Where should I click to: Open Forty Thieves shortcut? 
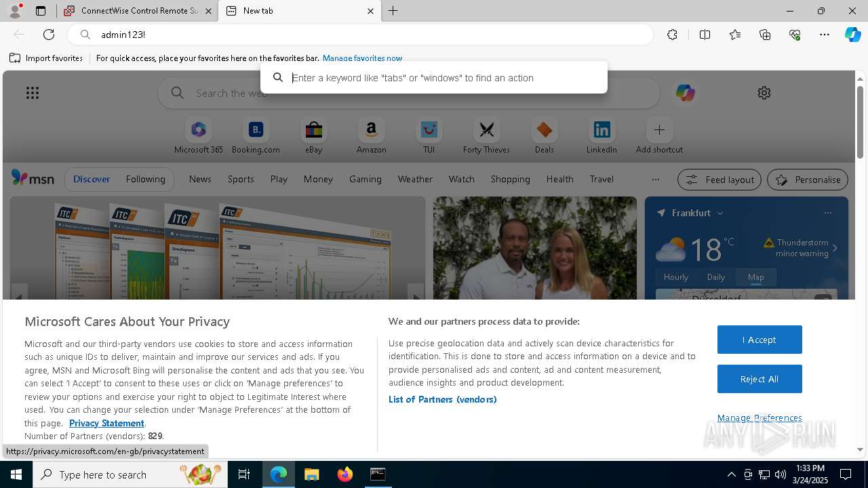point(486,136)
